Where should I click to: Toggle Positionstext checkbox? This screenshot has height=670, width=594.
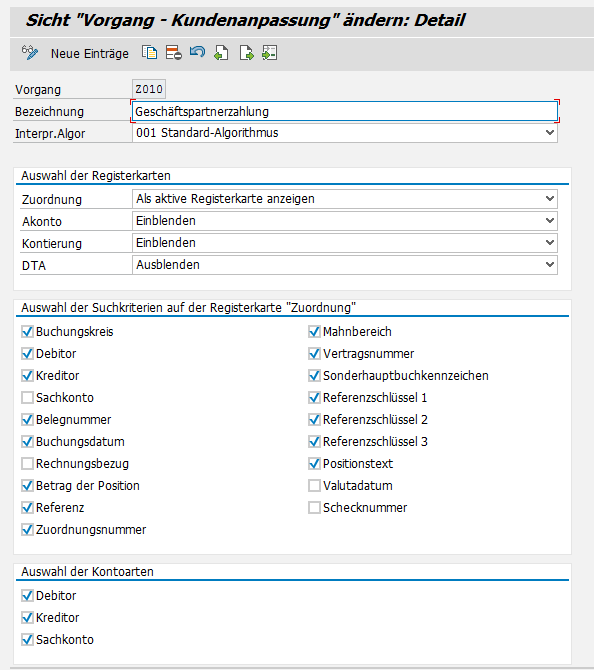pos(315,464)
